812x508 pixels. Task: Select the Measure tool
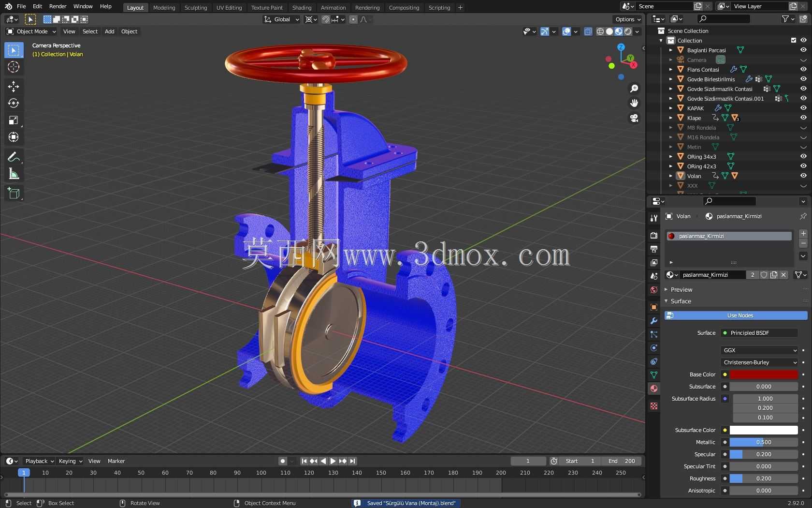pyautogui.click(x=14, y=174)
